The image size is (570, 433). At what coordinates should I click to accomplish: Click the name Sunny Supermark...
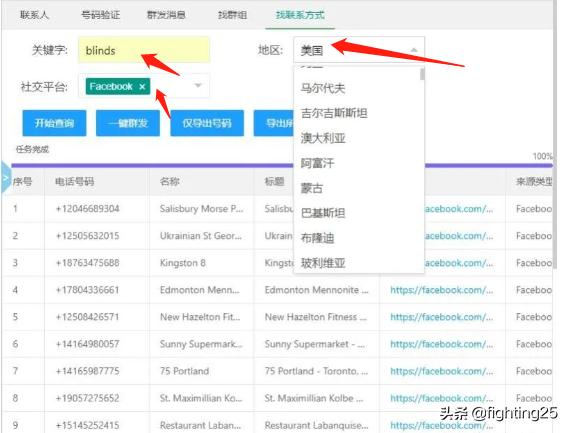tap(201, 344)
